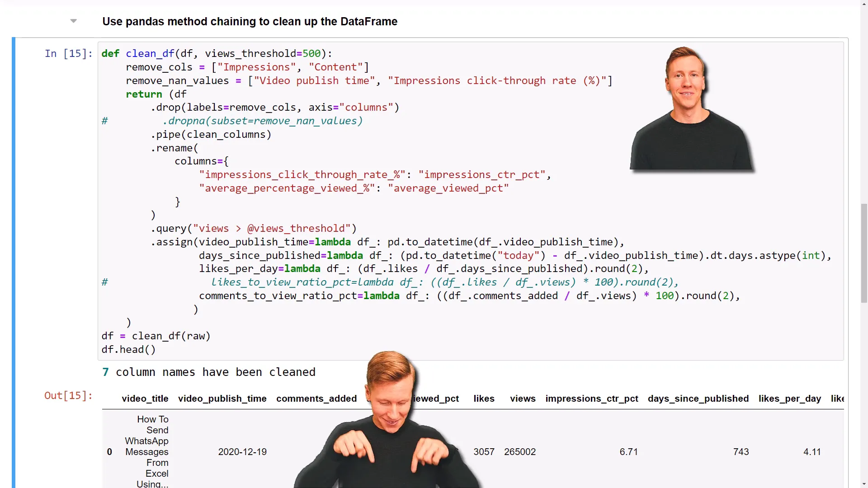The height and width of the screenshot is (488, 868).
Task: Click the Out[15] label
Action: coord(68,396)
